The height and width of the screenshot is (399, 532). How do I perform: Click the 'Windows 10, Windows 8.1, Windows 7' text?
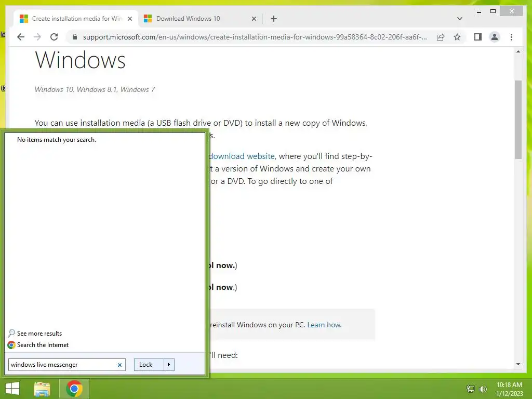pyautogui.click(x=95, y=89)
